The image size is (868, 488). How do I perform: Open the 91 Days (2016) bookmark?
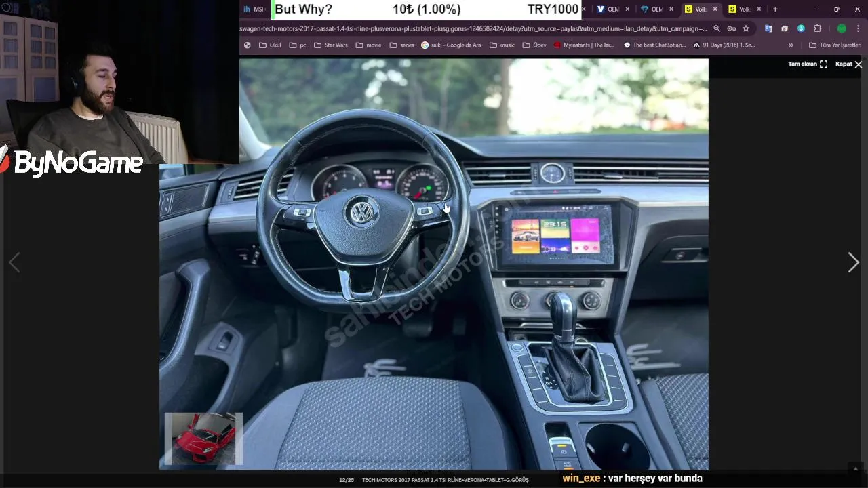tap(724, 45)
